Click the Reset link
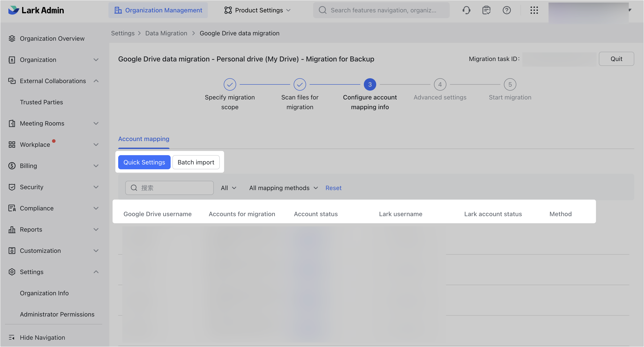 (333, 188)
